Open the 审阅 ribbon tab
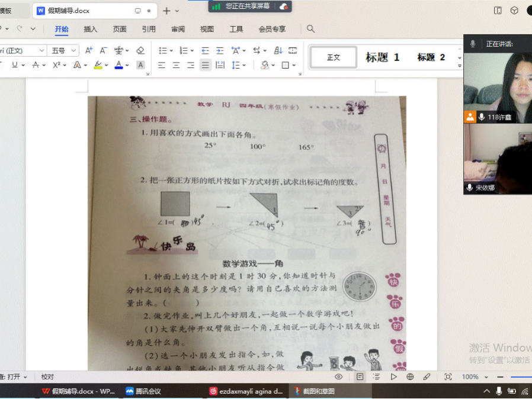 [178, 29]
